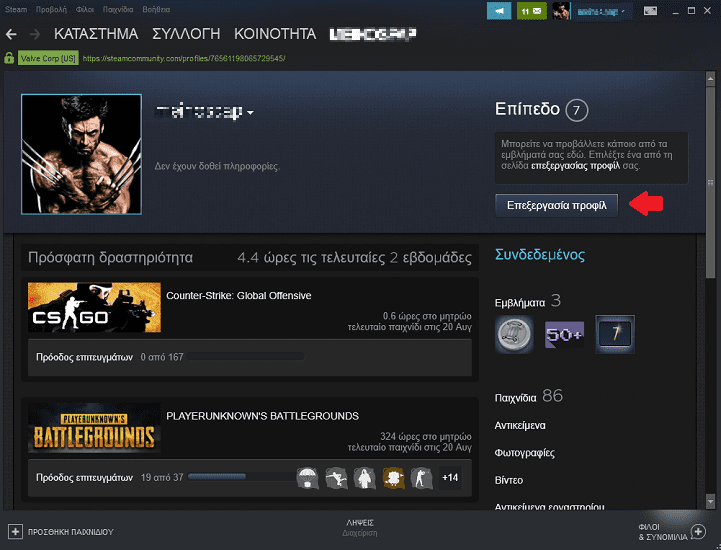Click the CS:GO achievement progress bar
This screenshot has width=721, height=550.
point(246,357)
